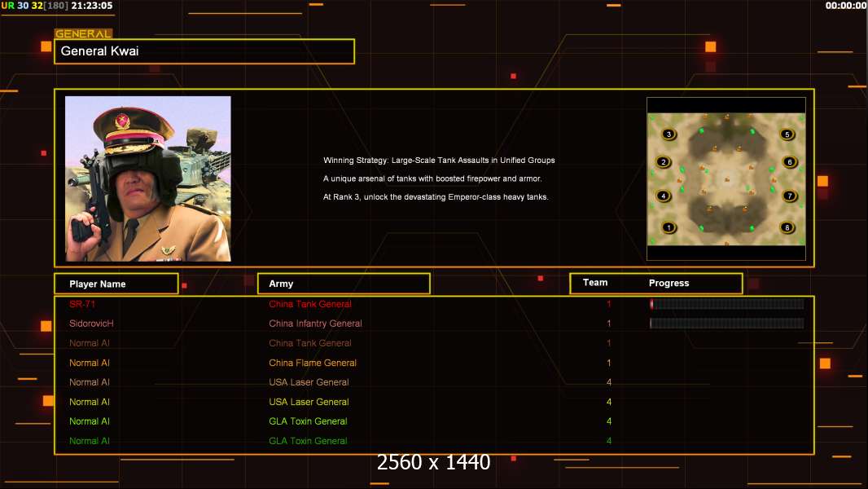
Task: Click SidorovicH's loading progress bar
Action: pyautogui.click(x=726, y=324)
